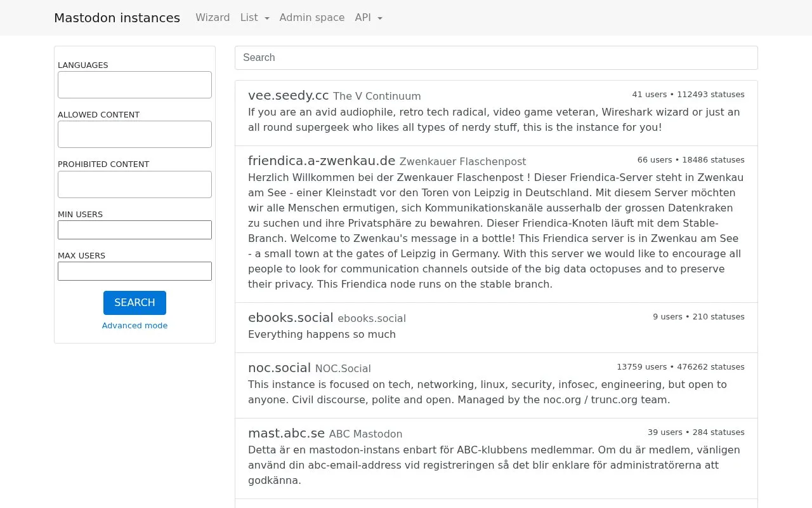Click "The V Continuum" subtitle
Image resolution: width=812 pixels, height=508 pixels.
click(377, 97)
